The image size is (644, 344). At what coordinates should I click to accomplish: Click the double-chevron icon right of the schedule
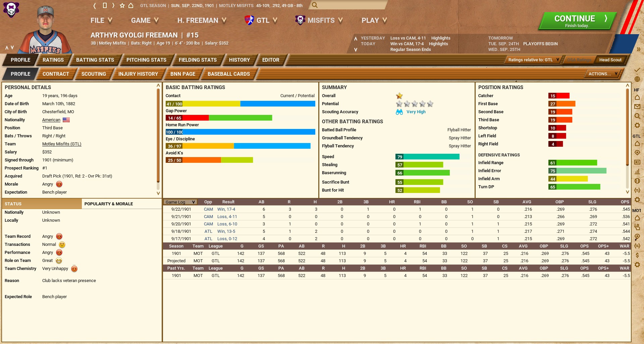(638, 49)
